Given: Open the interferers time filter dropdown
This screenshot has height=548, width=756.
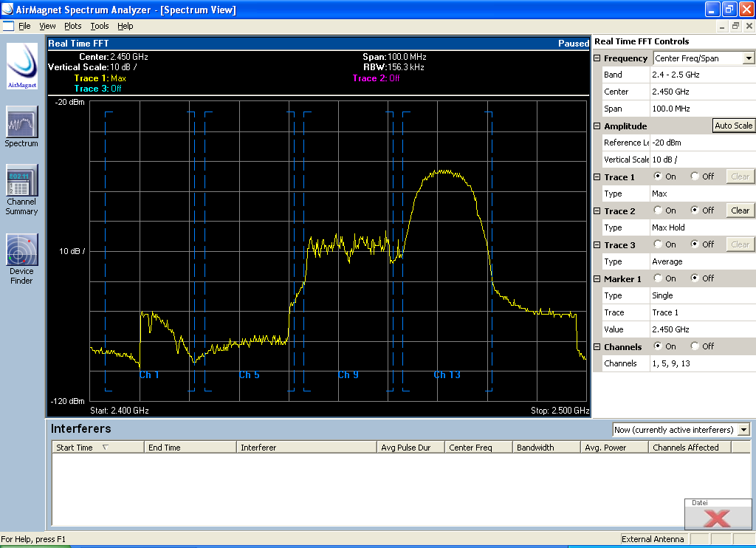Looking at the screenshot, I should click(744, 429).
